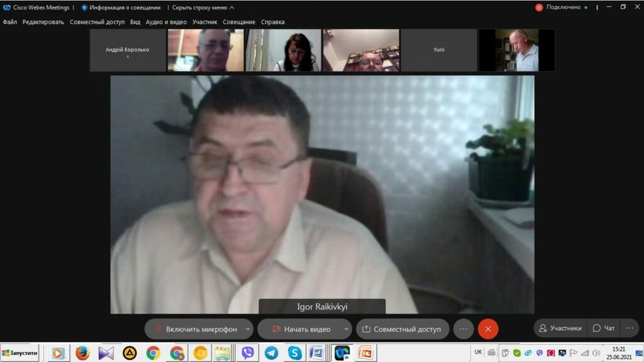Open Firefox from the taskbar
Image resolution: width=644 pixels, height=362 pixels.
click(x=82, y=353)
